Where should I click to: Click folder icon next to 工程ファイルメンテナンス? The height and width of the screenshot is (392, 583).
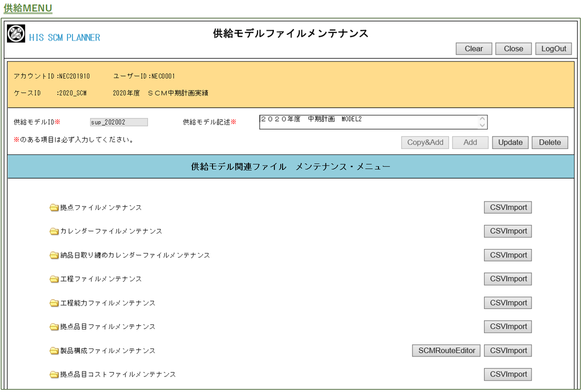pos(54,279)
